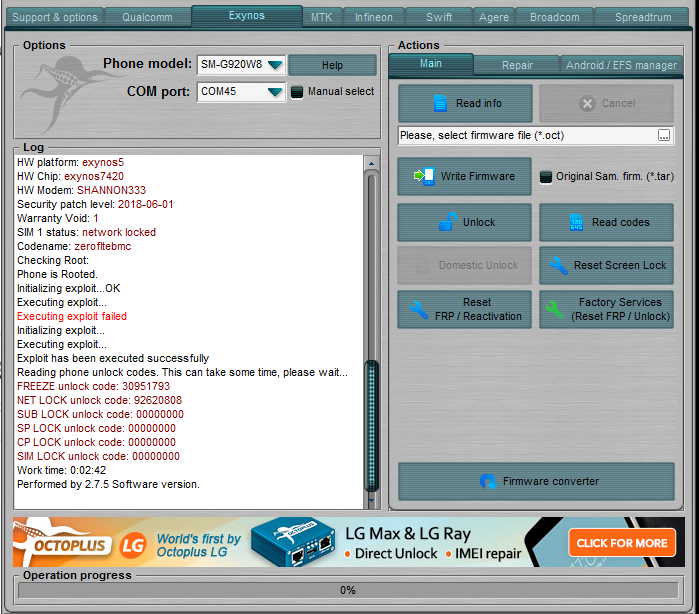Click the 'NET LOCK unlock code: 92620808' line
This screenshot has height=614, width=699.
pyautogui.click(x=99, y=400)
